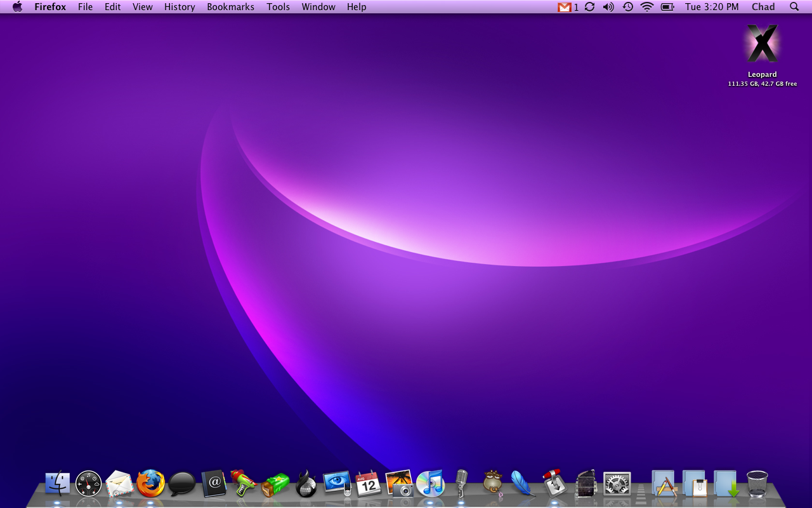Click the volume speaker icon in menu bar
Viewport: 812px width, 508px height.
pos(608,7)
